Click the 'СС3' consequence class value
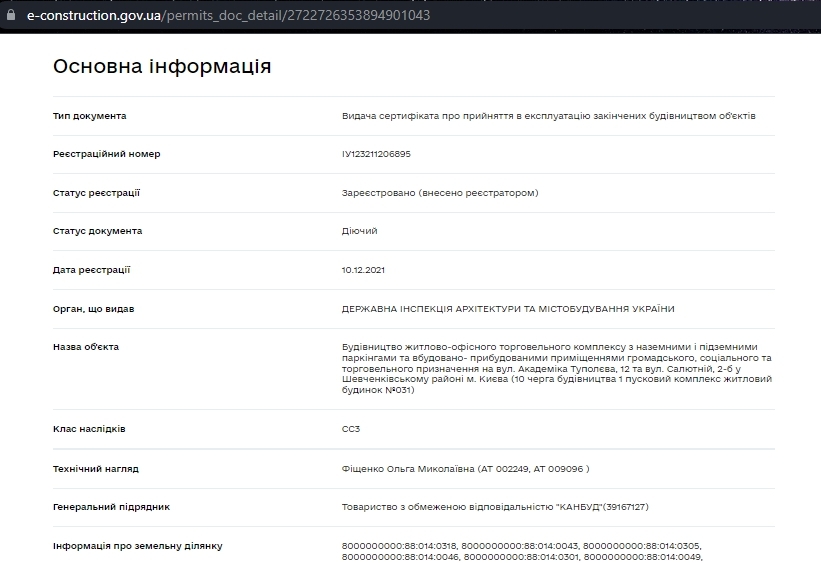The height and width of the screenshot is (563, 821). 351,429
